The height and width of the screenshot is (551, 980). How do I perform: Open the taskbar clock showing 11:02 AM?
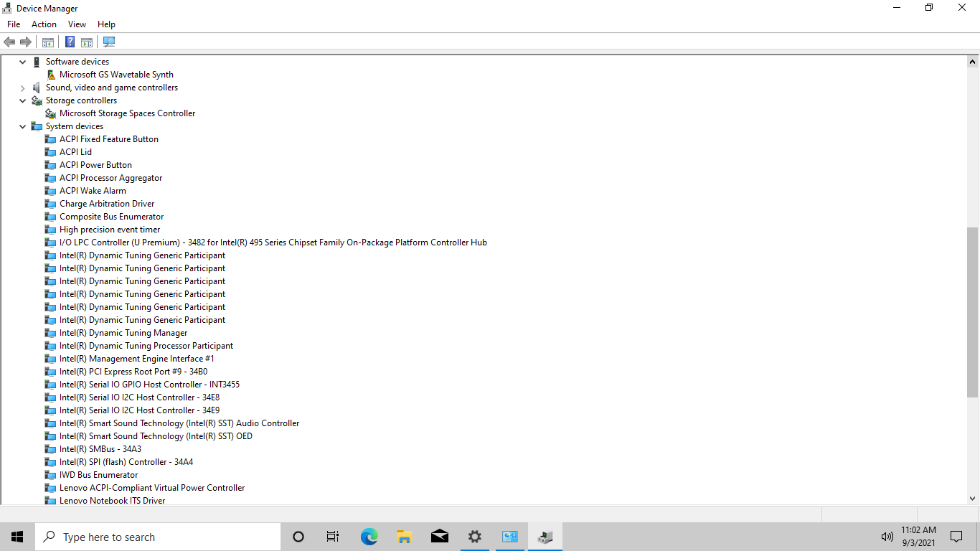click(918, 537)
